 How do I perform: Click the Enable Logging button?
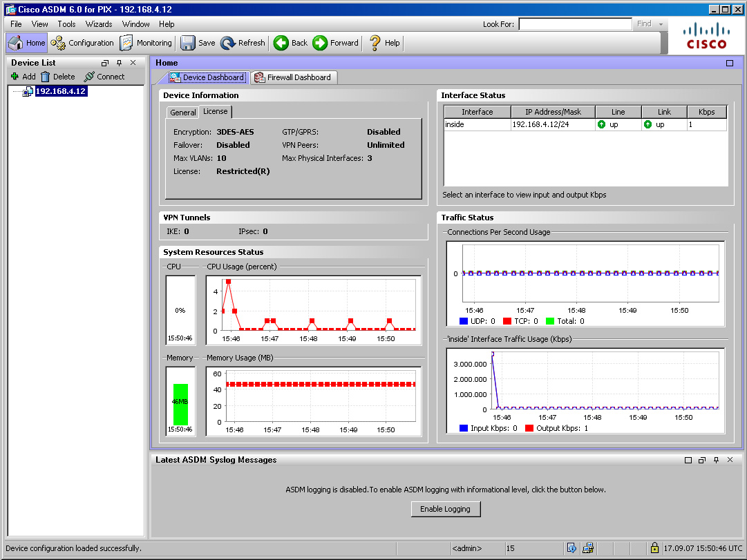coord(445,509)
